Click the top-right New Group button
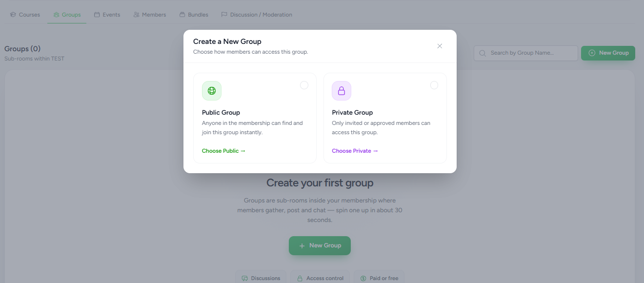The width and height of the screenshot is (644, 283). coord(608,53)
